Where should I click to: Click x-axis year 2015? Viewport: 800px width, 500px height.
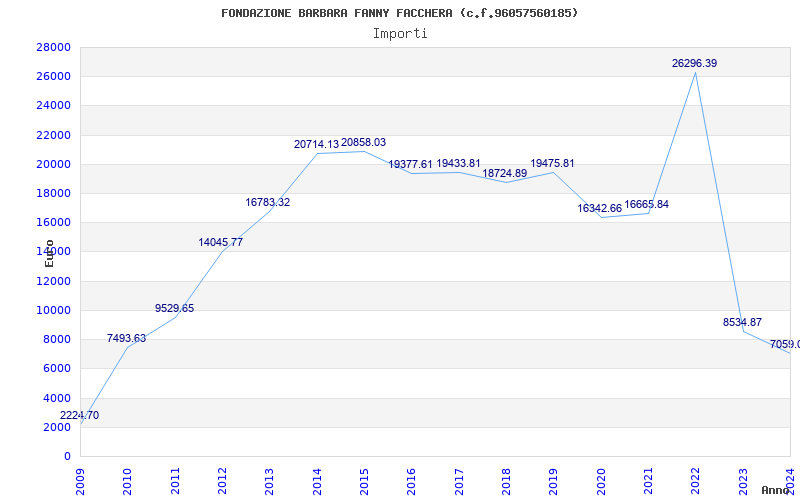(364, 481)
